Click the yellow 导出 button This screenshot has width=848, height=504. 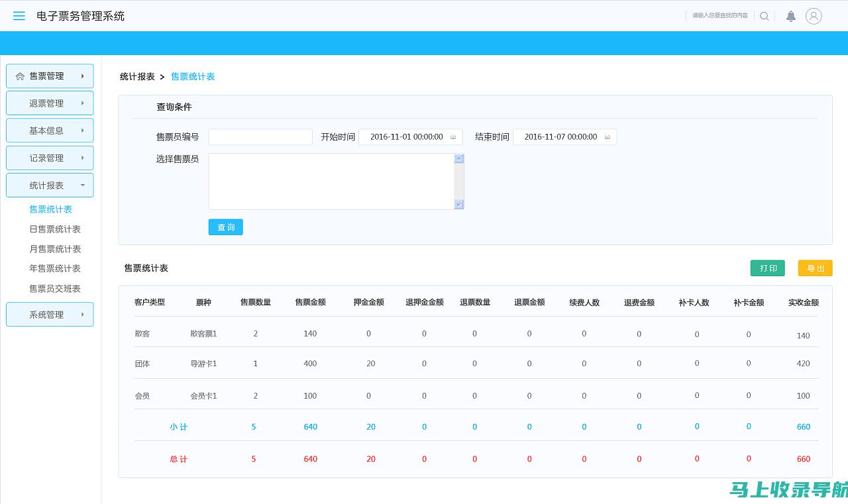pyautogui.click(x=816, y=268)
